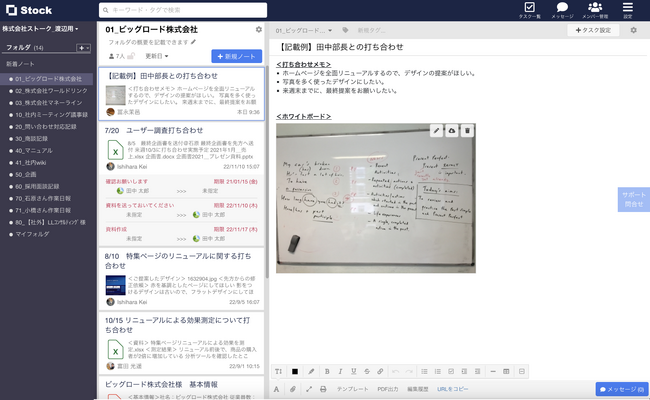Expand note to fullscreen with arrows icon

308,389
